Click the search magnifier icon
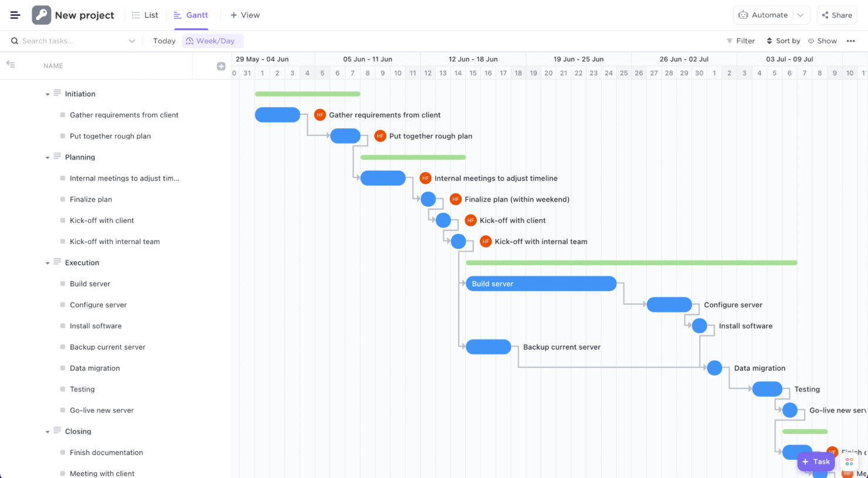 (15, 41)
